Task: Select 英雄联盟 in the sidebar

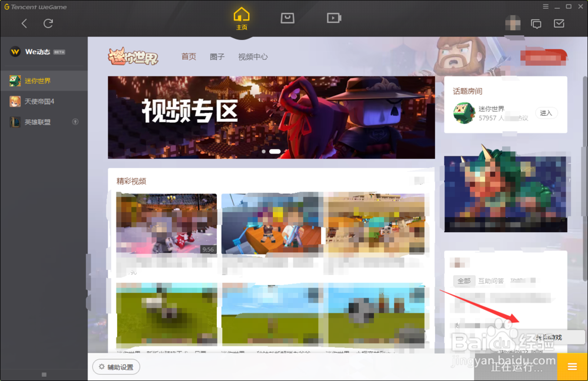Action: [x=44, y=122]
